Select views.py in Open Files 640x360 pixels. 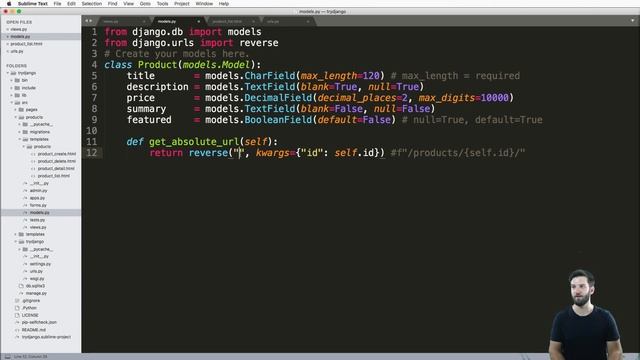pyautogui.click(x=19, y=29)
